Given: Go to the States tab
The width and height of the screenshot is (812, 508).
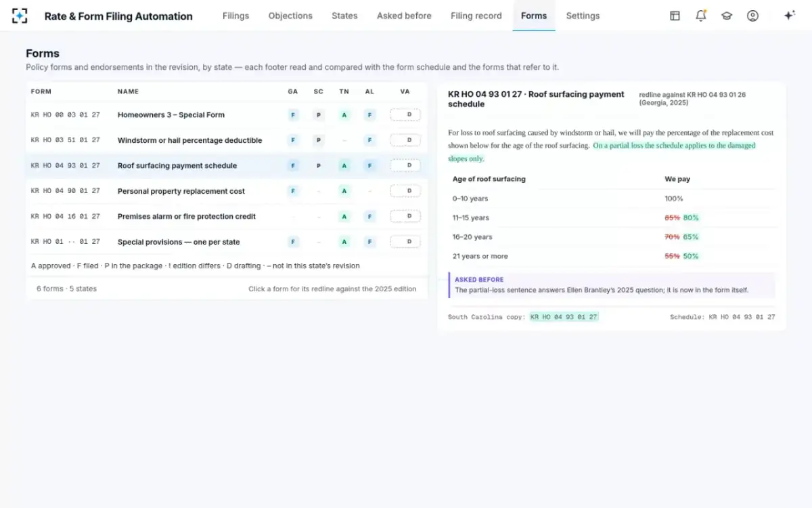Looking at the screenshot, I should 344,16.
